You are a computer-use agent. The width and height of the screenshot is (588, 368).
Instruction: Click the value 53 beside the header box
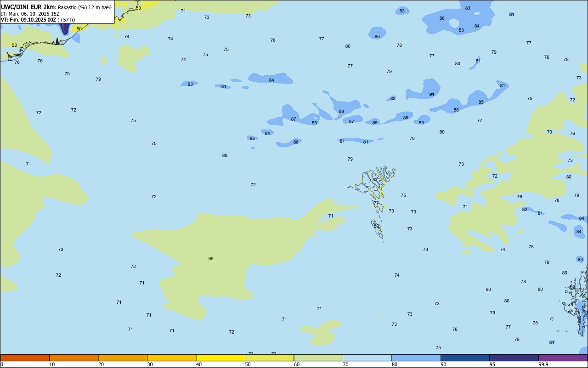(x=138, y=8)
